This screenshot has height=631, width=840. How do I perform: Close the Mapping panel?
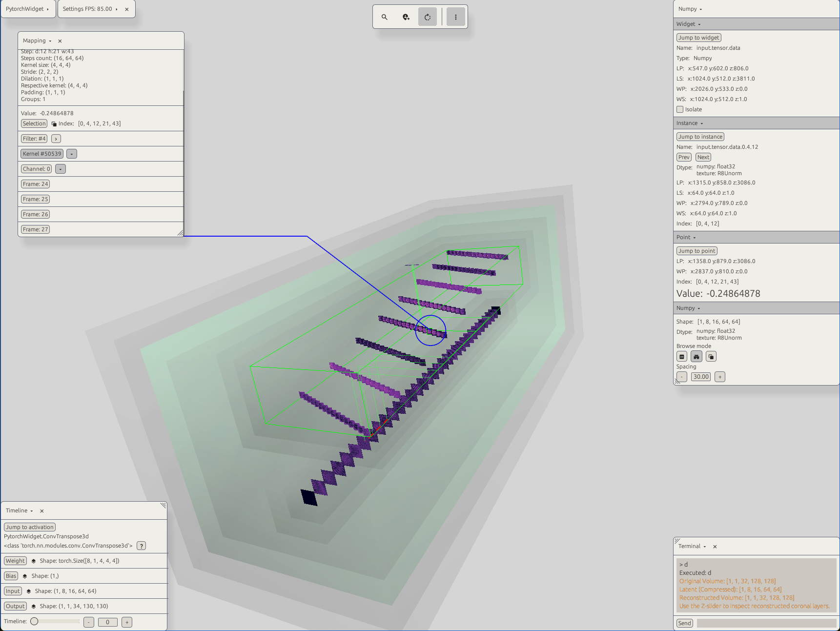click(x=60, y=41)
